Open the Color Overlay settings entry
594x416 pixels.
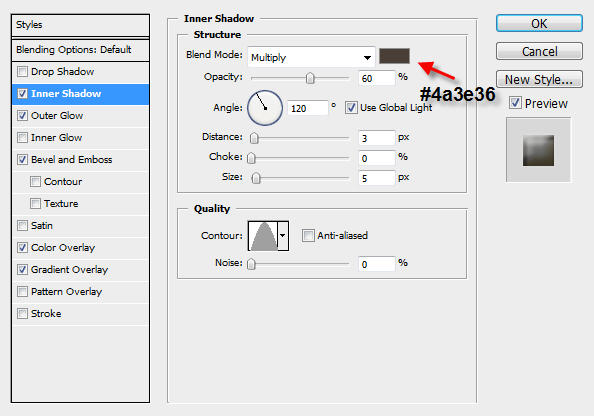(63, 248)
